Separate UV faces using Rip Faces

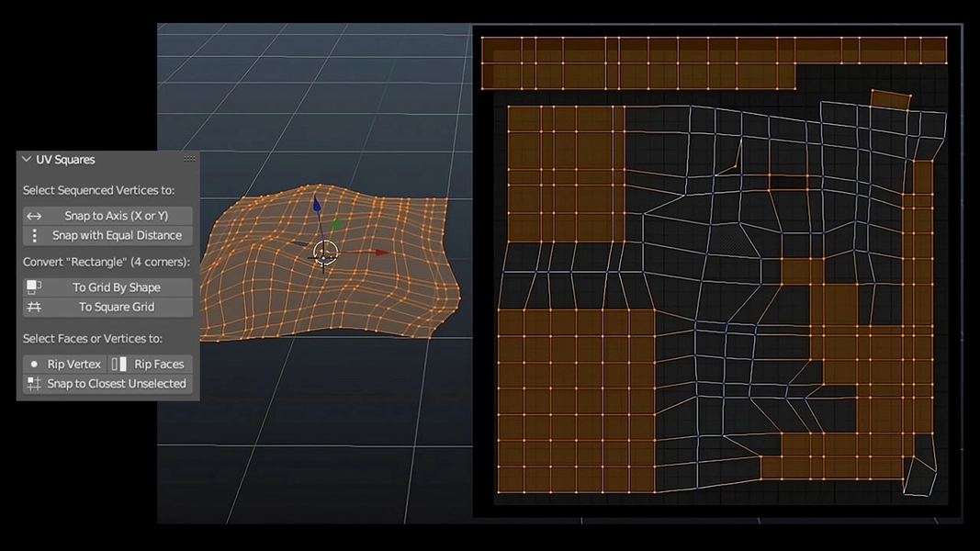click(158, 364)
